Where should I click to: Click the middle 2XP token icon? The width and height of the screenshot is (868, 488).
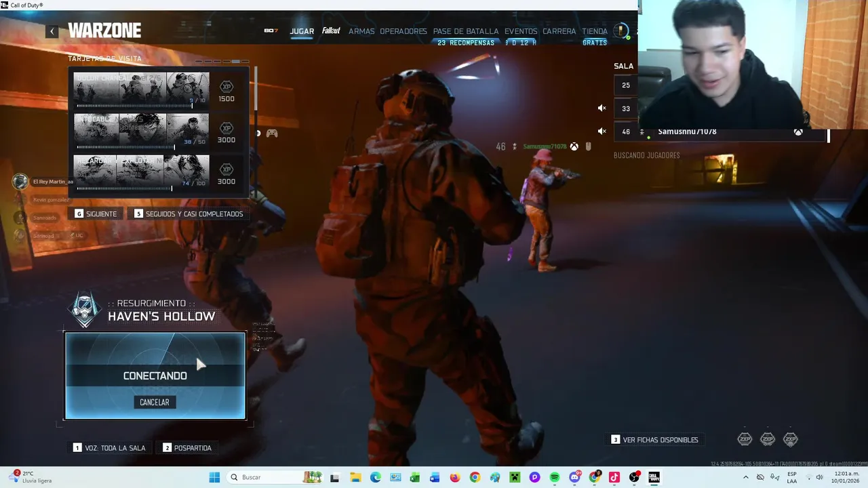[768, 439]
